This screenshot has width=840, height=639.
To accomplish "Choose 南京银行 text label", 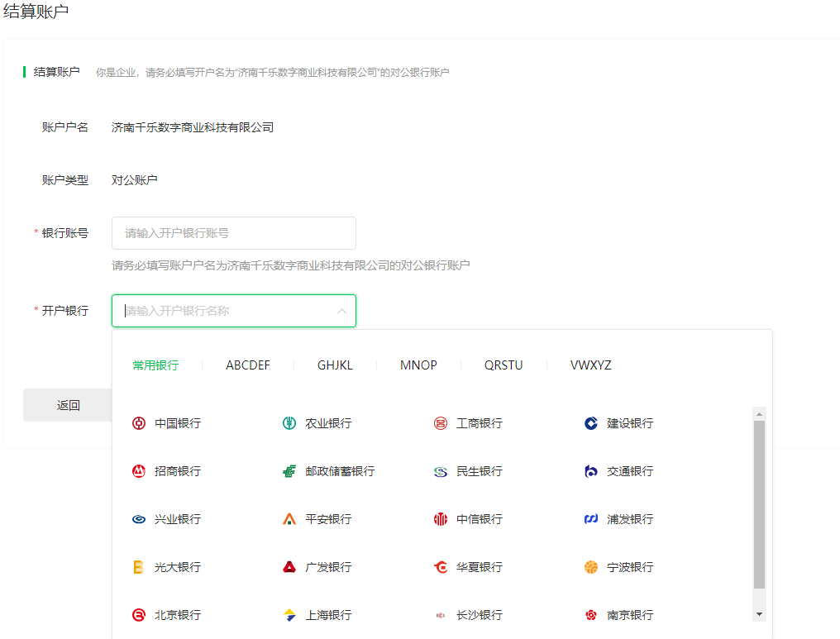I will coord(630,615).
